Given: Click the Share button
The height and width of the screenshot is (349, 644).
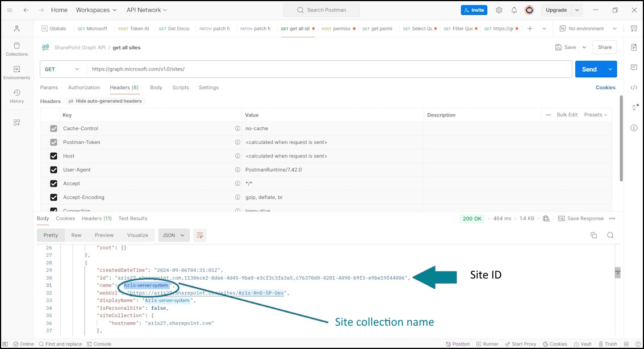Looking at the screenshot, I should tap(605, 47).
